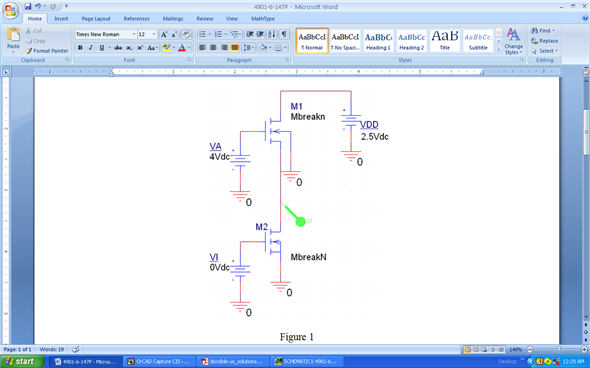
Task: Open the font name dropdown
Action: coord(106,34)
